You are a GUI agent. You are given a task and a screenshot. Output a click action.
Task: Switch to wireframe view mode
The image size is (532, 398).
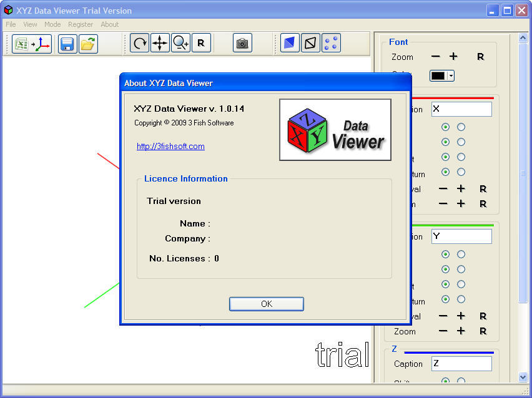pos(310,43)
